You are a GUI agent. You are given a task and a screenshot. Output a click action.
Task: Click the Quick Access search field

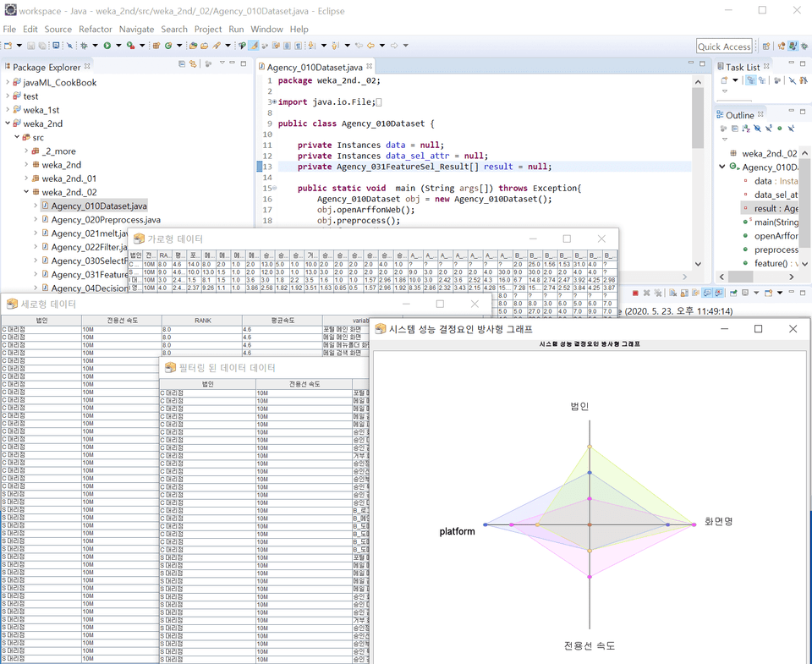tap(724, 47)
